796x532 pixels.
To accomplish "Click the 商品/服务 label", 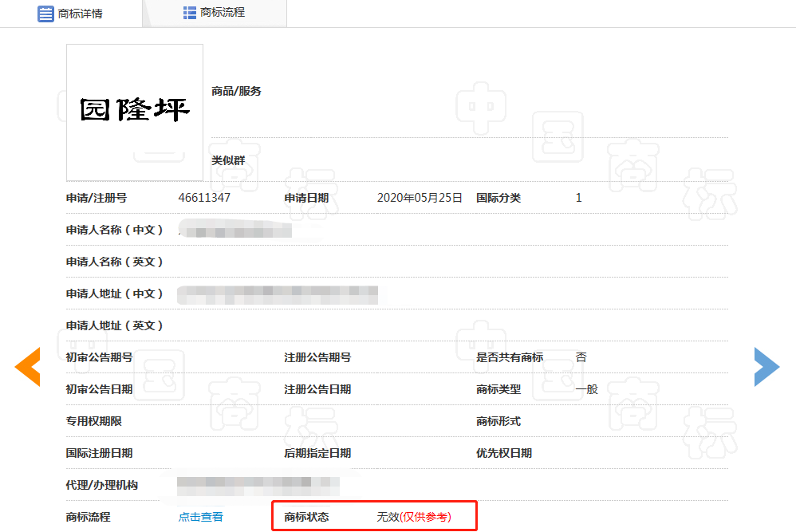I will pyautogui.click(x=236, y=91).
